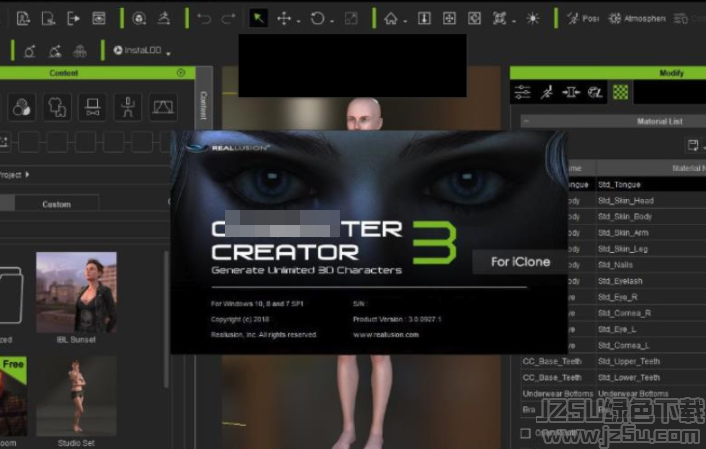
Task: Select the IBL Sunset thumbnail
Action: 76,292
